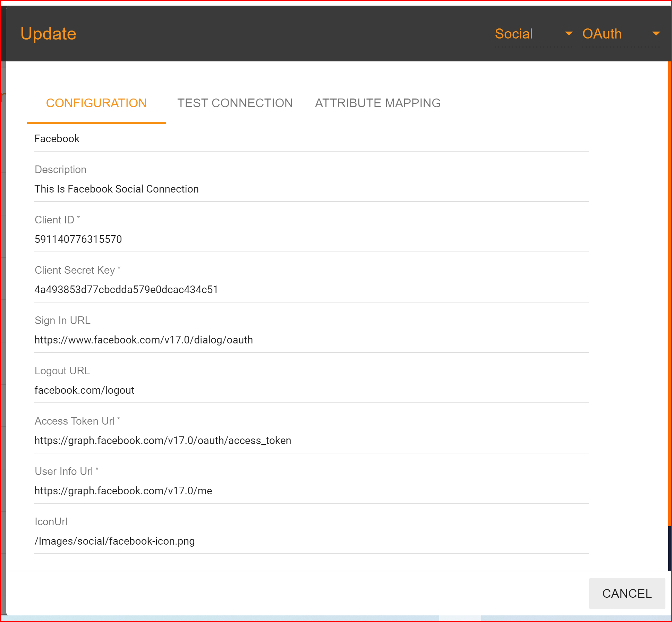The image size is (672, 622).
Task: Open the Social type dropdown
Action: pos(533,34)
